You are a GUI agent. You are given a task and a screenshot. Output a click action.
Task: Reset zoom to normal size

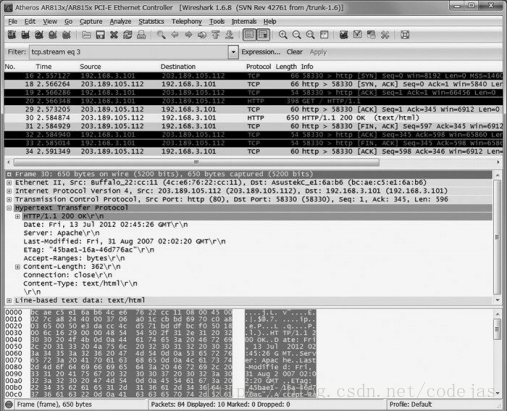click(310, 35)
